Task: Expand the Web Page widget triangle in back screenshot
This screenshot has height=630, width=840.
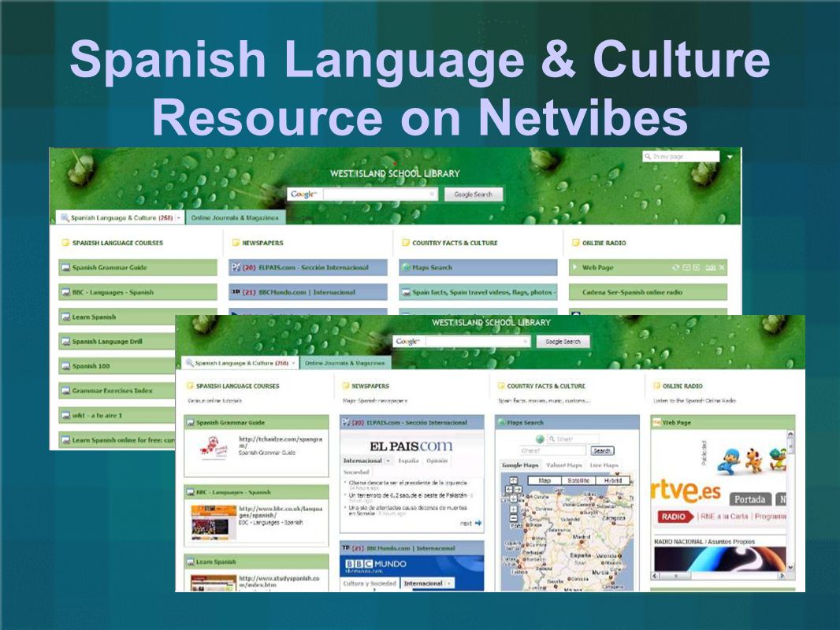Action: tap(574, 267)
